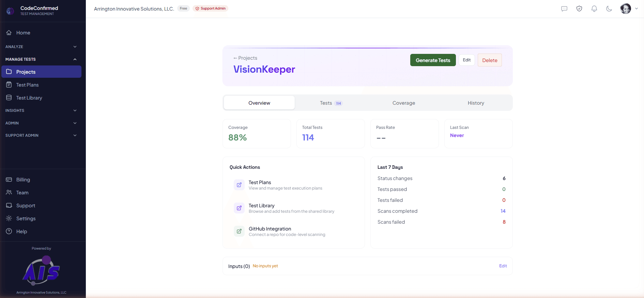Open the Test Library quick action
Image resolution: width=644 pixels, height=298 pixels.
tap(294, 208)
